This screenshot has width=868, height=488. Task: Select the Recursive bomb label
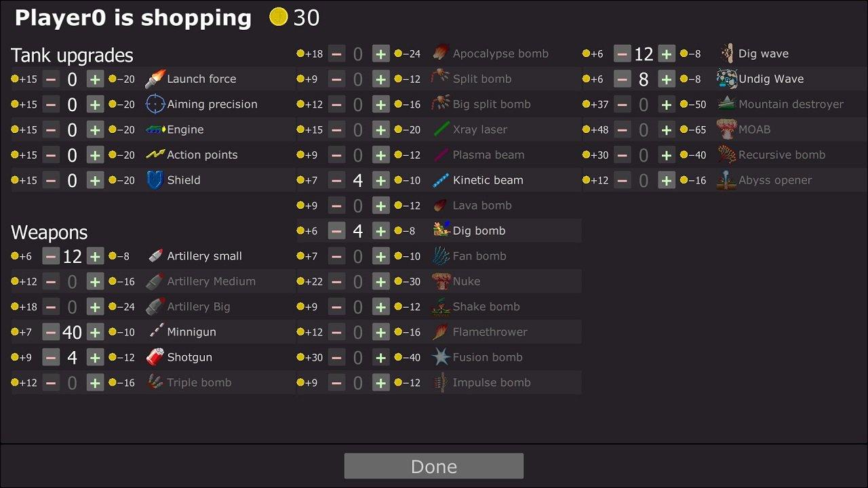[782, 155]
